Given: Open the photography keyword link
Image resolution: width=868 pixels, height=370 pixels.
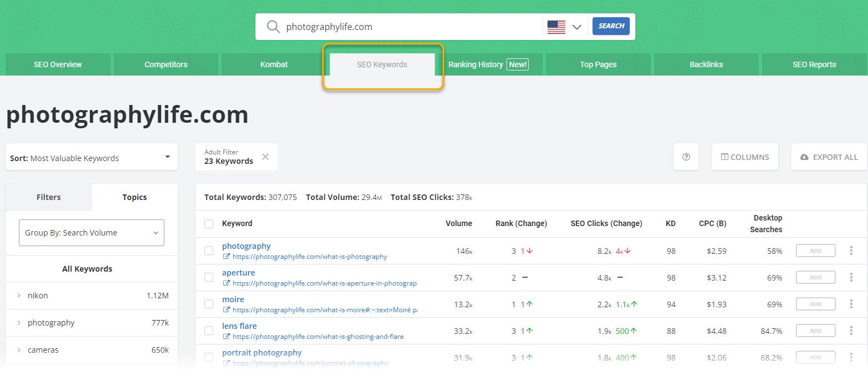Looking at the screenshot, I should 247,246.
